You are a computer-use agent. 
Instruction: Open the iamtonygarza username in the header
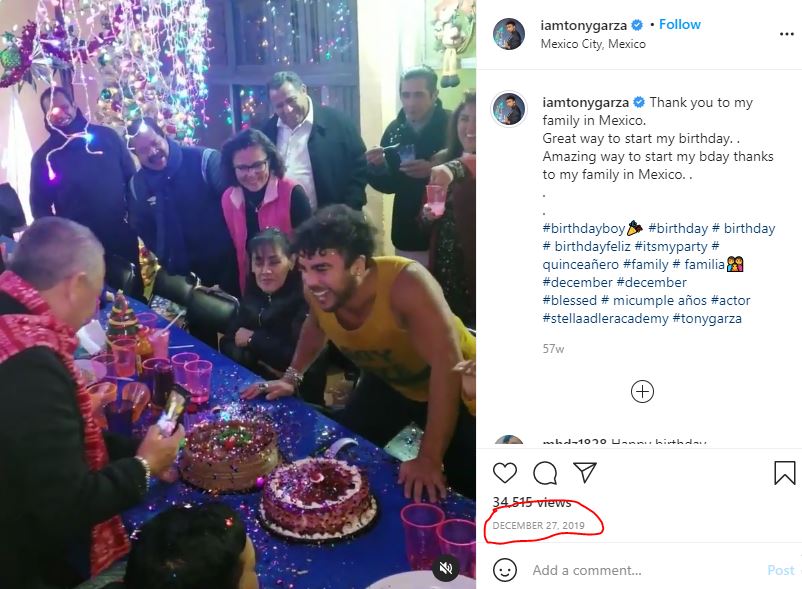pyautogui.click(x=583, y=25)
